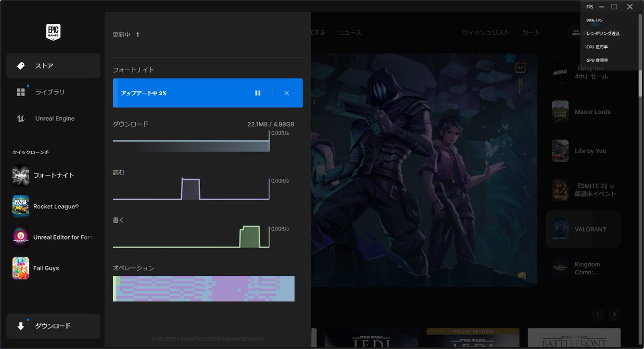Click the friends people icon
This screenshot has height=349, width=644.
click(x=576, y=33)
